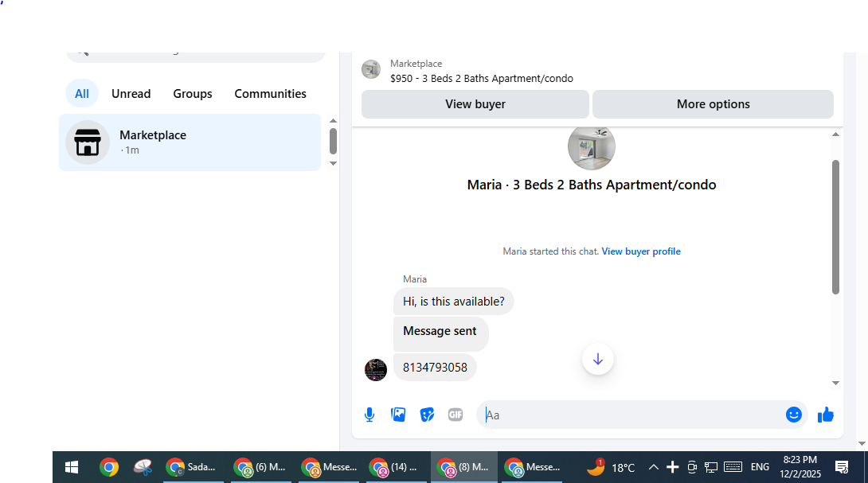Open More options button
The image size is (868, 483).
point(713,104)
